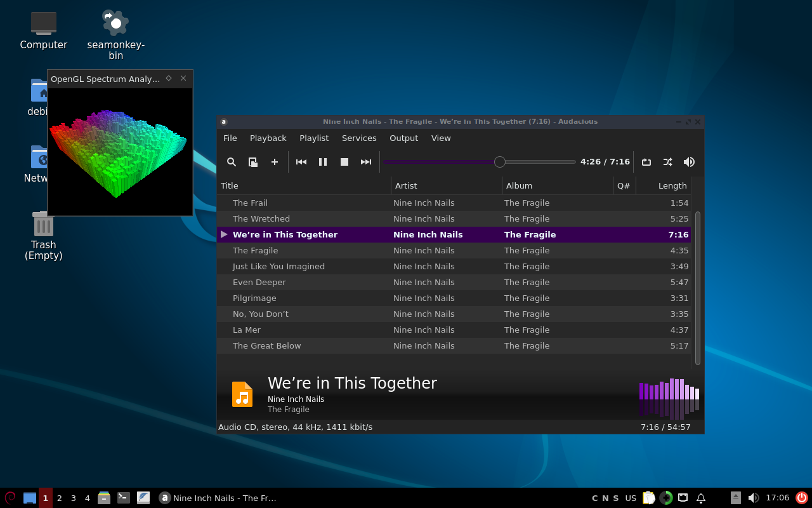Skip to the next track
Image resolution: width=812 pixels, height=508 pixels.
coord(366,162)
